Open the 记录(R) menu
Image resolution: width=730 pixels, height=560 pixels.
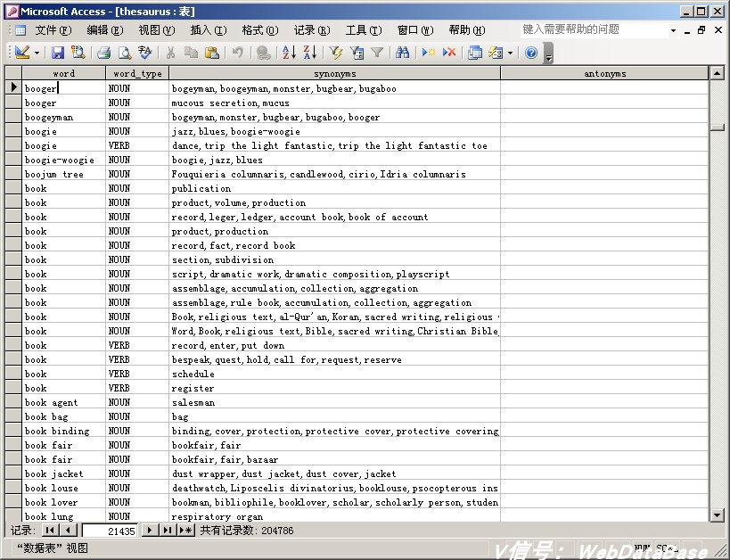click(x=311, y=30)
